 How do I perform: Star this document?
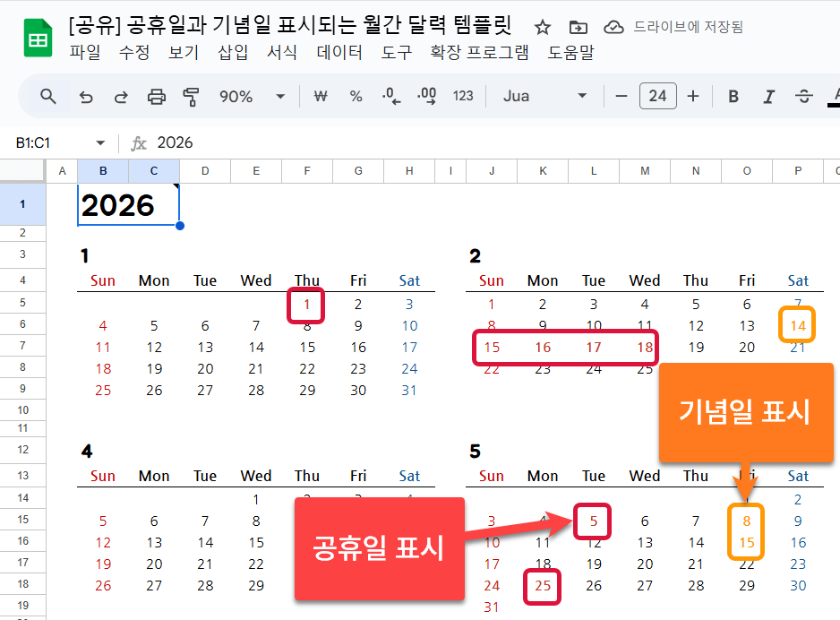point(542,27)
